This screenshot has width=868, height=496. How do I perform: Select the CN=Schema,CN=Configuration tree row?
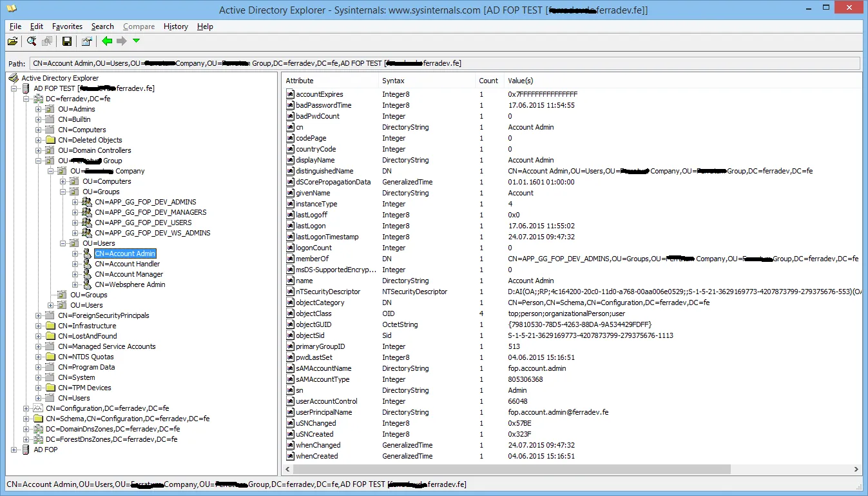pos(128,419)
